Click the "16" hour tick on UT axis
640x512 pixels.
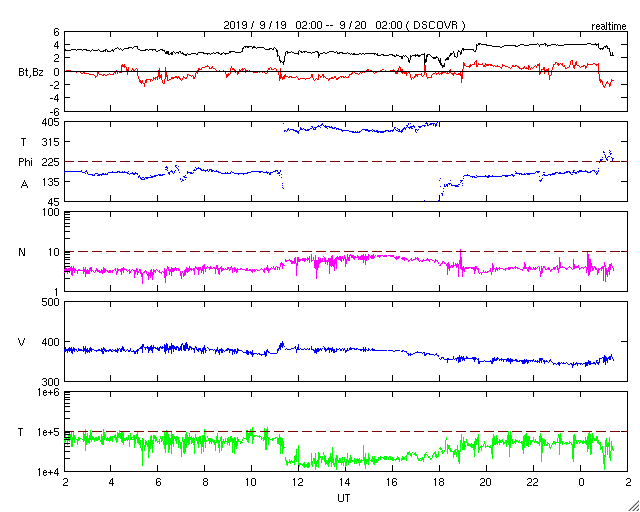point(393,482)
